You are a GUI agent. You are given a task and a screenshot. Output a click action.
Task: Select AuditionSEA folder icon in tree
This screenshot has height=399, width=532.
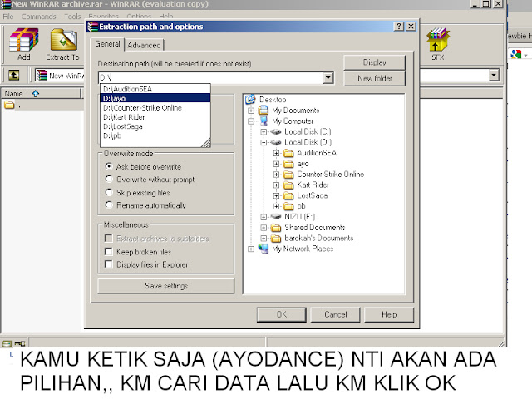(288, 153)
